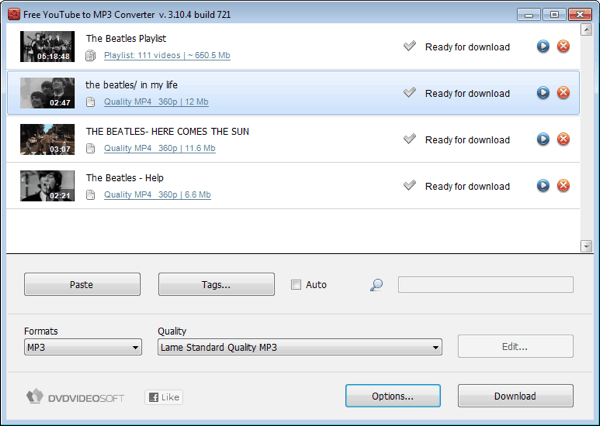The image size is (600, 426).
Task: Open the Formats MP3 dropdown
Action: pyautogui.click(x=82, y=347)
